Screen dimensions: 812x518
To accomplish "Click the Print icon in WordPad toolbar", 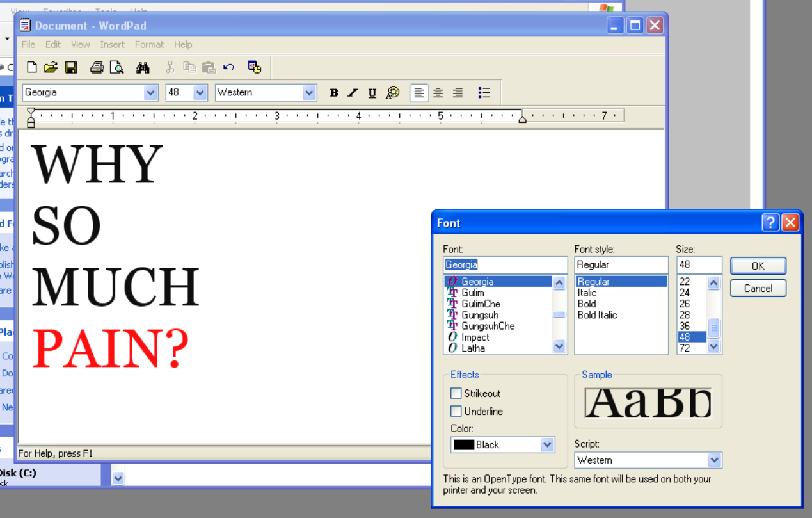I will pyautogui.click(x=97, y=67).
